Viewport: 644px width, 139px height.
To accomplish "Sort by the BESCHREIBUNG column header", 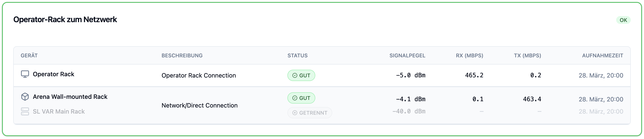I will coord(182,55).
